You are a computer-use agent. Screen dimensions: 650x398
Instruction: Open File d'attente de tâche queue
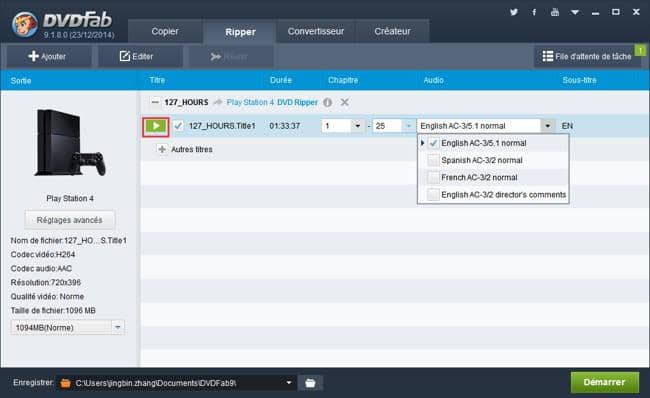click(x=587, y=56)
